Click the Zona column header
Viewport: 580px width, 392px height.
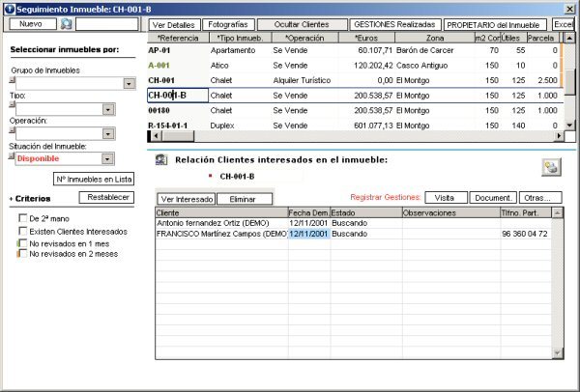coord(435,38)
